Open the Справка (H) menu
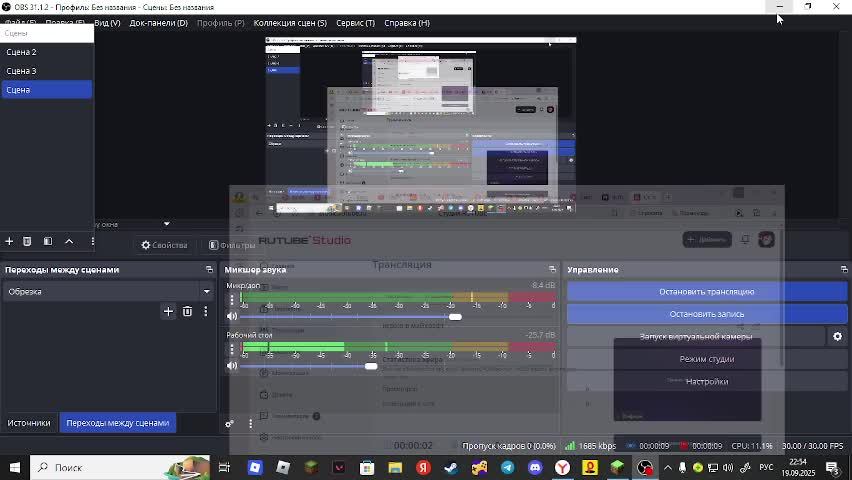 click(x=407, y=23)
